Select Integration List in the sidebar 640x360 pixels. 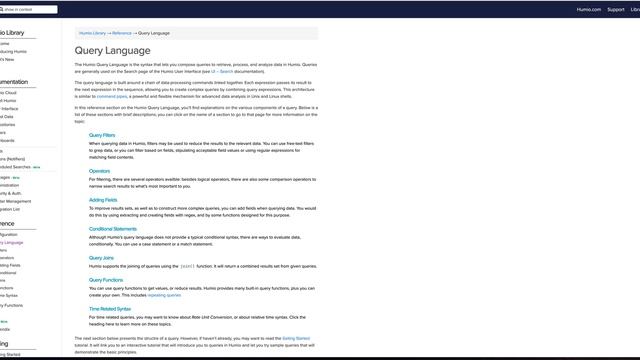point(10,209)
